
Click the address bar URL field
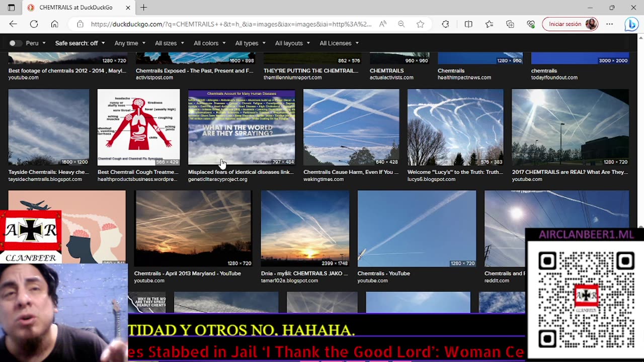pyautogui.click(x=231, y=24)
